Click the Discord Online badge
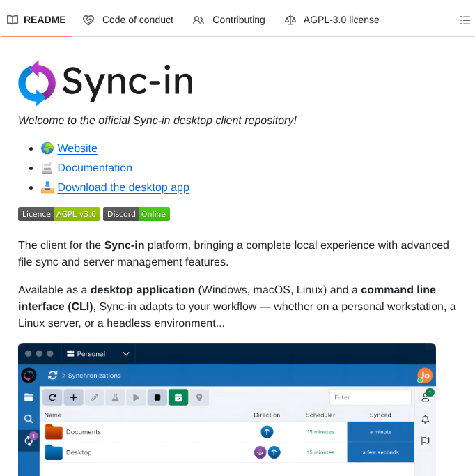The width and height of the screenshot is (475, 476). (x=137, y=214)
